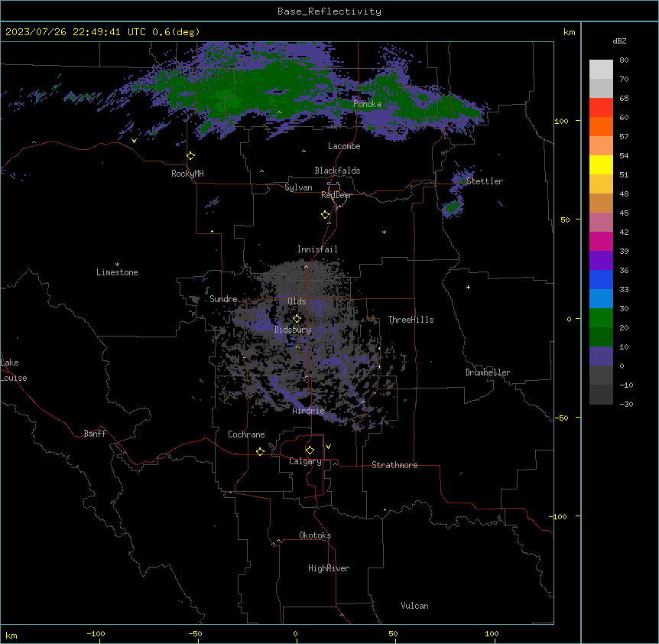Click the yellow V marker northeast of Calgary
This screenshot has height=644, width=659.
pyautogui.click(x=328, y=447)
